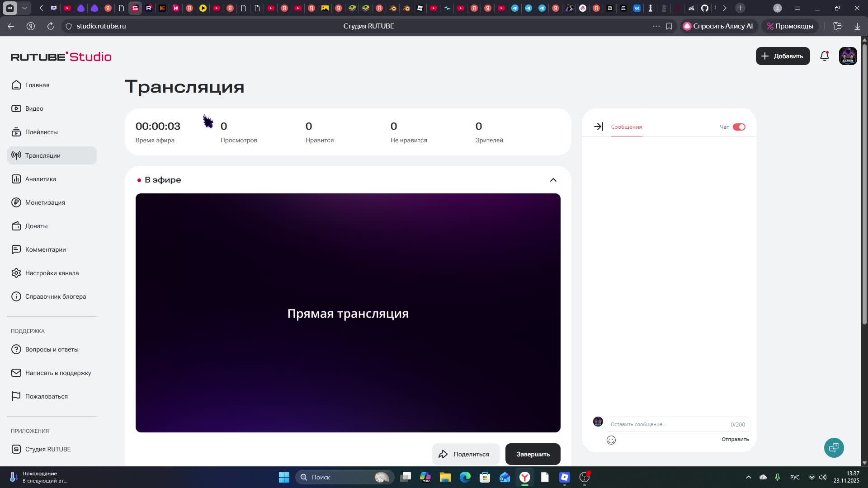
Task: Select the Сообщения tab
Action: 626,127
